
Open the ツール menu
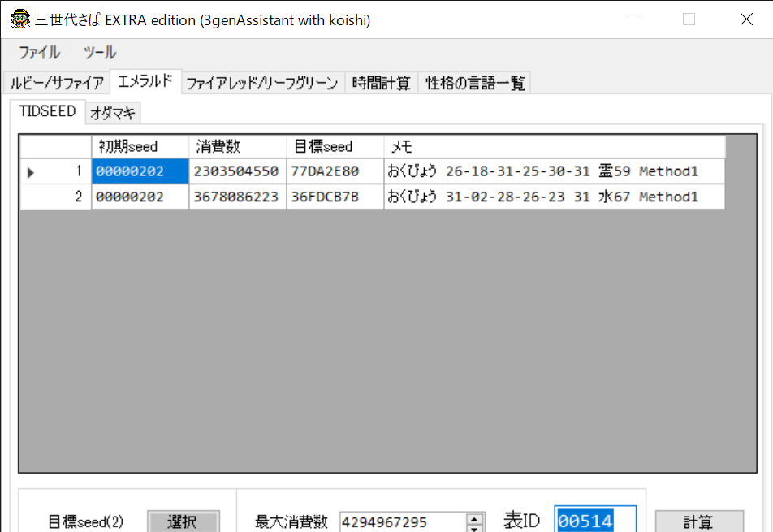pyautogui.click(x=100, y=52)
